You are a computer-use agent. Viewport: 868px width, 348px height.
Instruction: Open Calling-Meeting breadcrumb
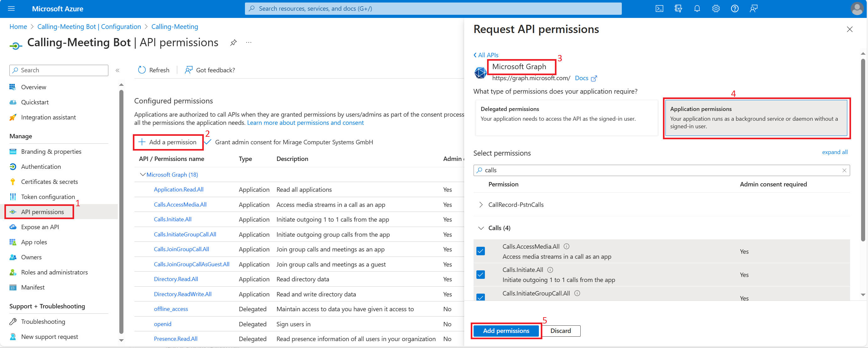click(x=175, y=27)
